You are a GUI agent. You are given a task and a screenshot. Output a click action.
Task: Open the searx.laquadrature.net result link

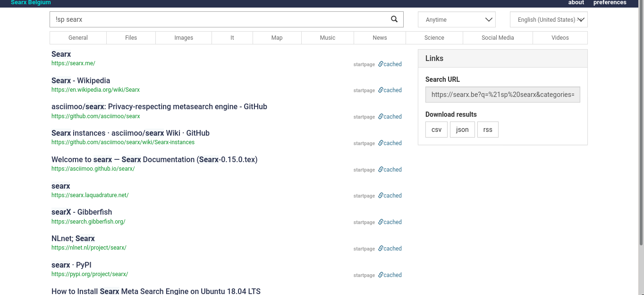pos(90,195)
